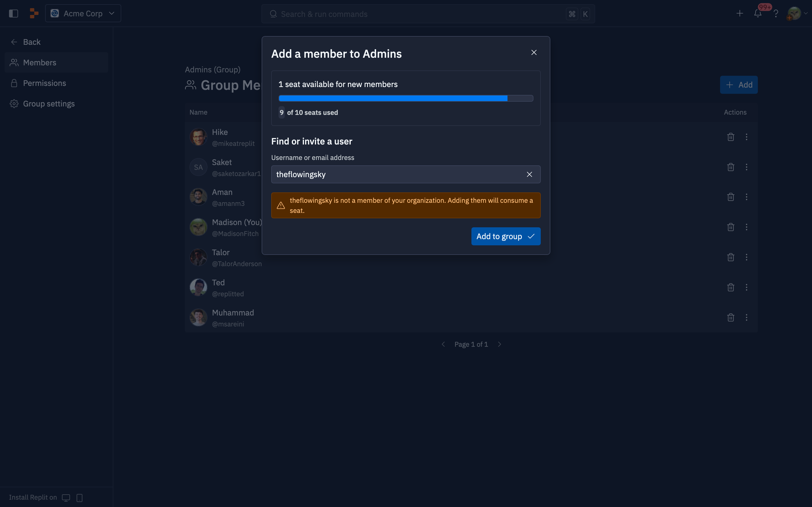The image size is (812, 507).
Task: Select the username input field
Action: 406,174
